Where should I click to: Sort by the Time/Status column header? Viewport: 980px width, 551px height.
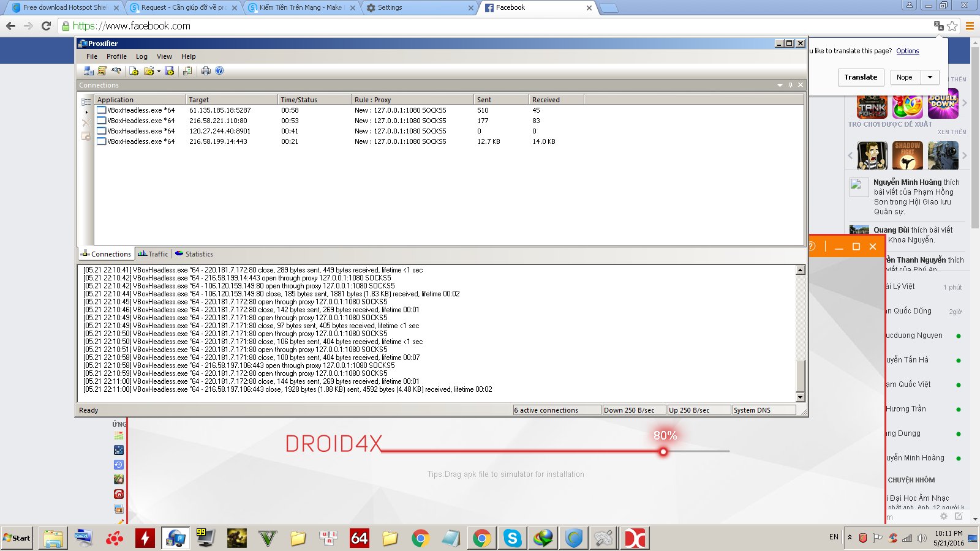click(x=315, y=100)
